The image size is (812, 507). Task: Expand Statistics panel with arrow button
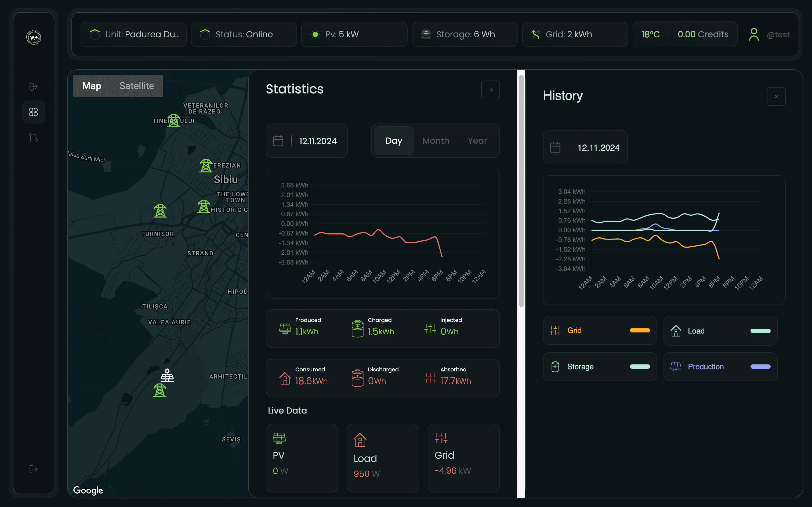click(490, 90)
